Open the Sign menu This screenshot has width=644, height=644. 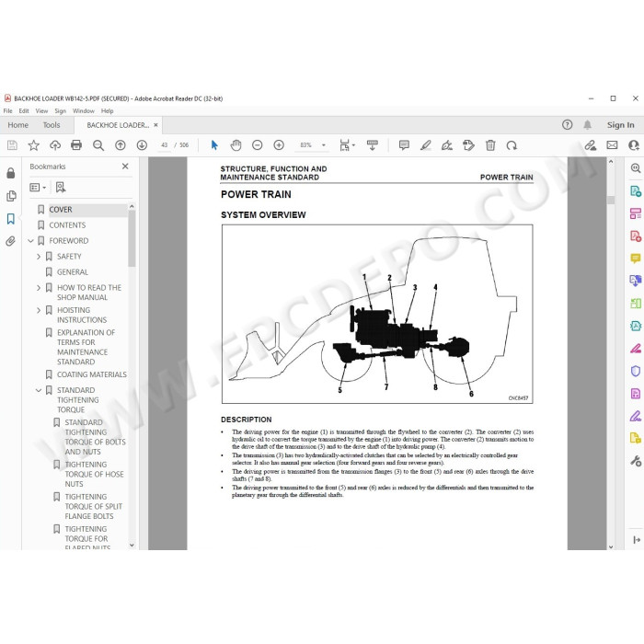pos(61,111)
